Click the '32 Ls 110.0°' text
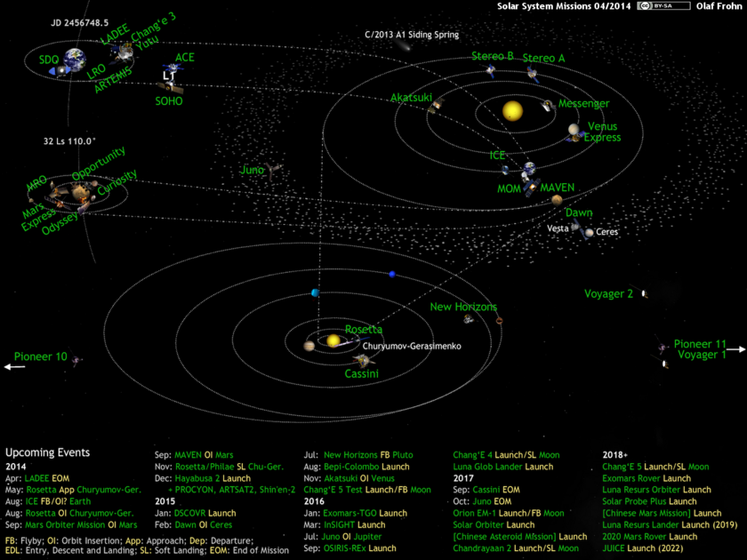The width and height of the screenshot is (747, 560). click(69, 141)
